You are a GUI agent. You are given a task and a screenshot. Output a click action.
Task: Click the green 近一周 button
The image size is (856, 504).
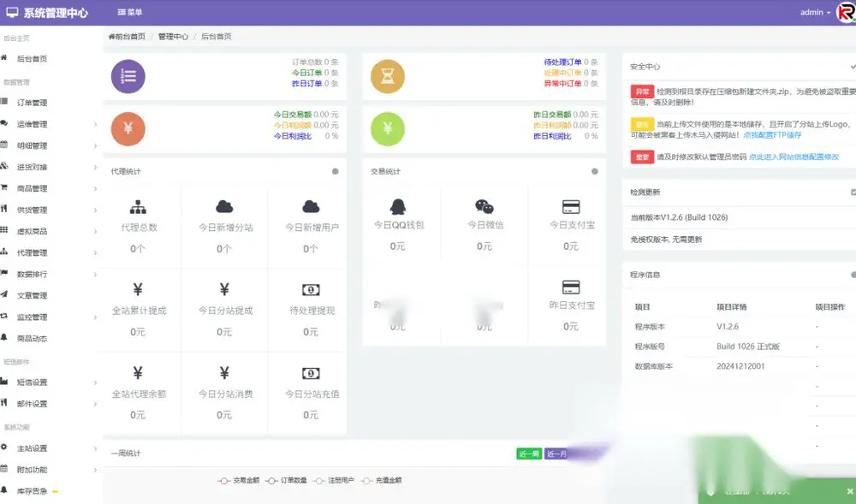(x=529, y=454)
